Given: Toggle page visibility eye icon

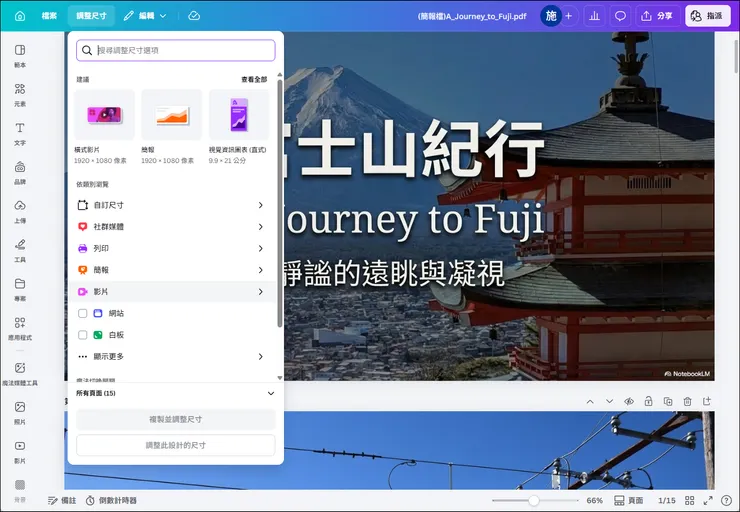Looking at the screenshot, I should tap(629, 402).
